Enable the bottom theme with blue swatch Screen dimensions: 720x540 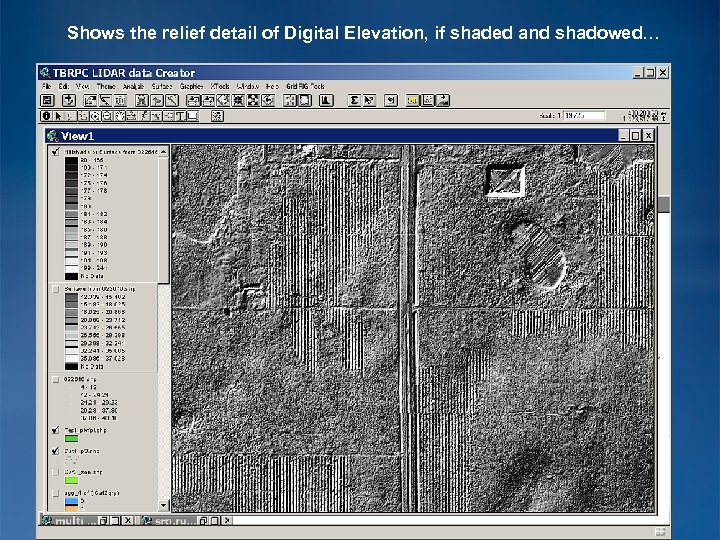[56, 493]
